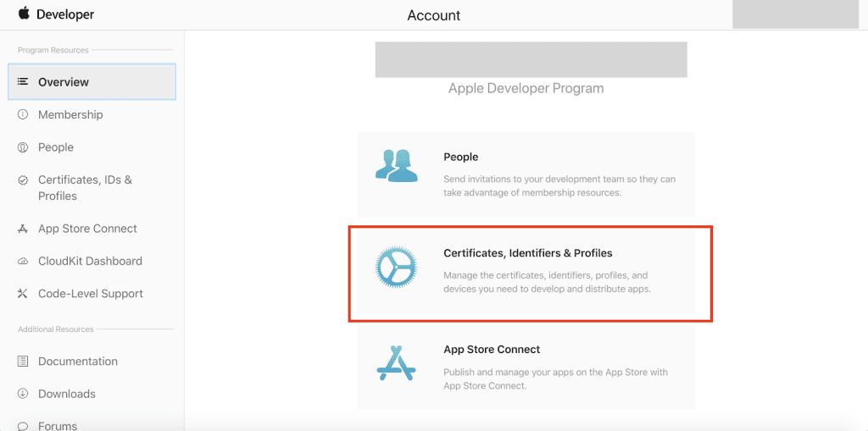Click the 'Manage the certificates, identifiers' description
Screen dimensions: 868x431
click(x=547, y=282)
